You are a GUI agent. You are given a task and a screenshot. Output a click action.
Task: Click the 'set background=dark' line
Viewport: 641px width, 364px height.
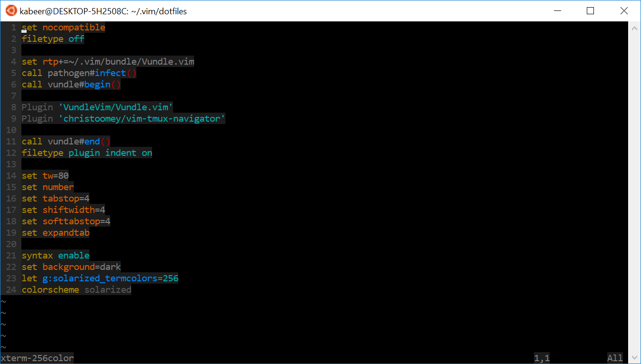[x=71, y=267]
